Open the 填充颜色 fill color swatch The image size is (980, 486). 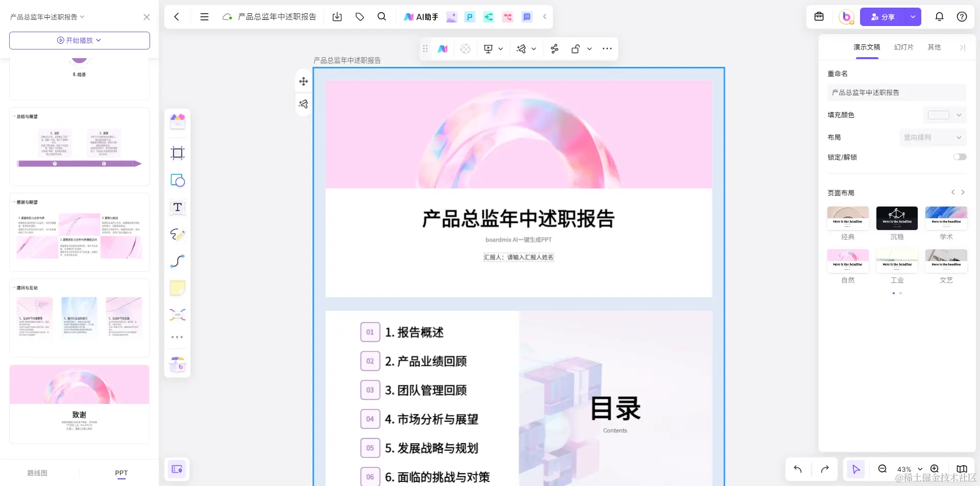point(939,115)
